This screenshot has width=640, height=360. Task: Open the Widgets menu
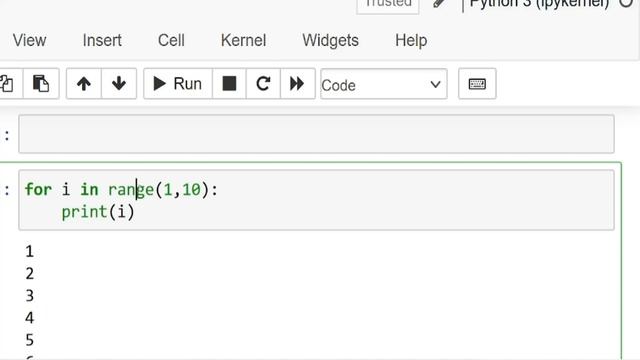click(x=330, y=40)
